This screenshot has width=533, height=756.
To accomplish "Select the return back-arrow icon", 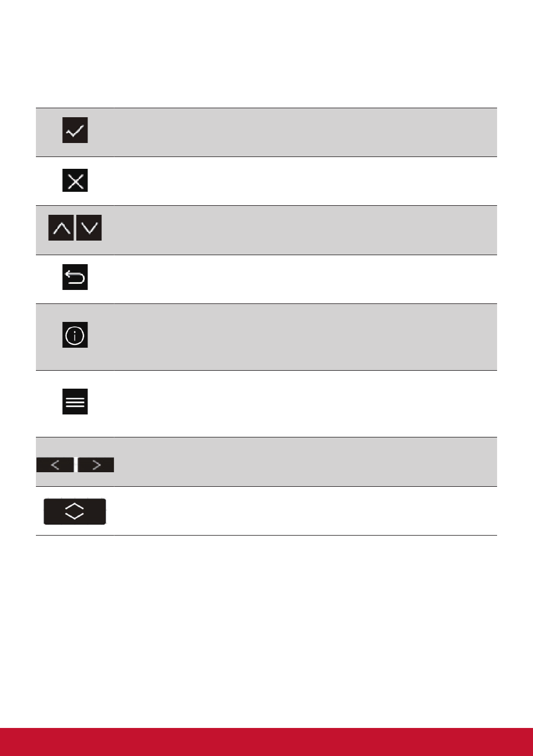I will tap(75, 277).
